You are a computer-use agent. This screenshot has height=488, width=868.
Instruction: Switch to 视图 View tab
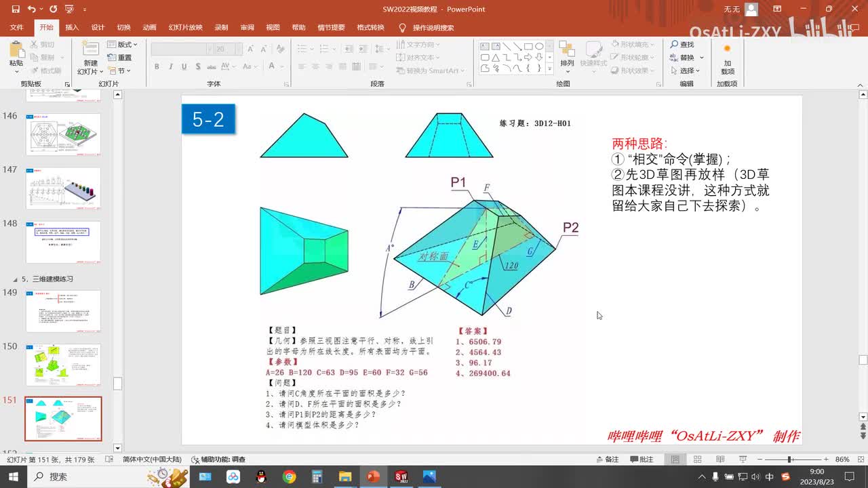click(x=273, y=28)
